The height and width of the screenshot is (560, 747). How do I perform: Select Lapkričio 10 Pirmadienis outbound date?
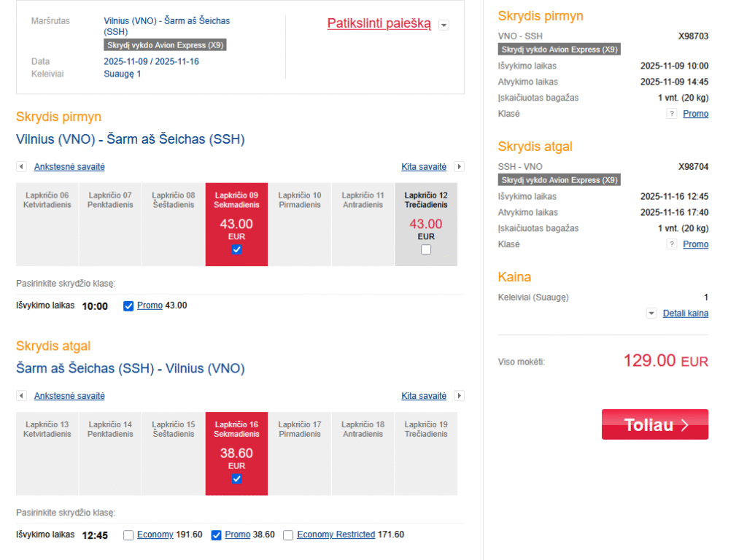(300, 224)
